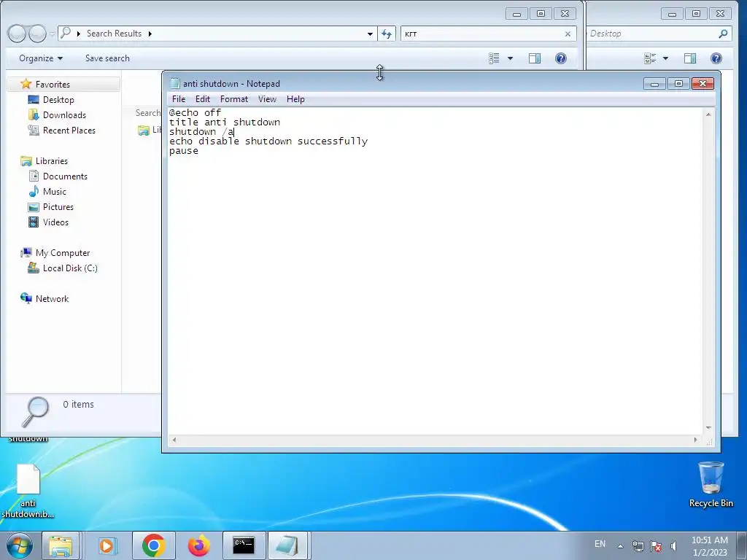Image resolution: width=747 pixels, height=560 pixels.
Task: Click the EN language indicator
Action: point(600,544)
